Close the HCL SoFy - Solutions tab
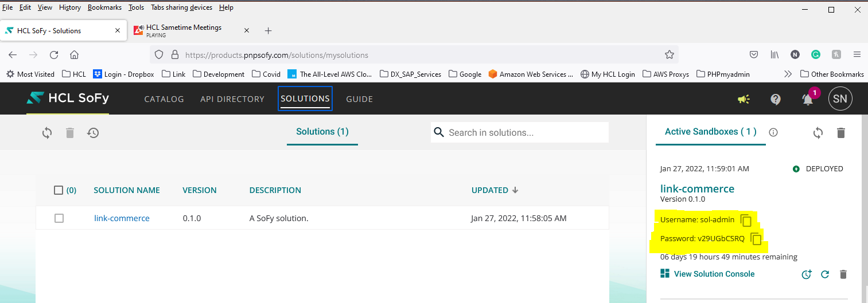This screenshot has height=303, width=868. click(118, 31)
